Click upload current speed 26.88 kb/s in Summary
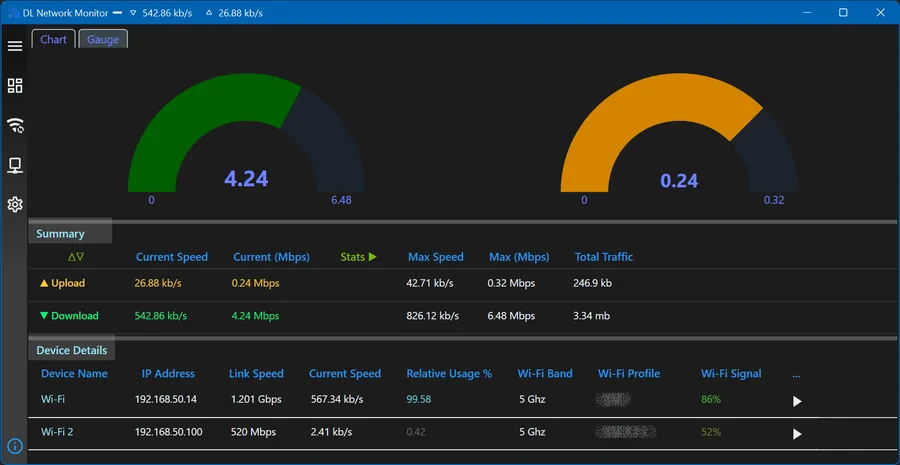This screenshot has height=465, width=900. (158, 283)
